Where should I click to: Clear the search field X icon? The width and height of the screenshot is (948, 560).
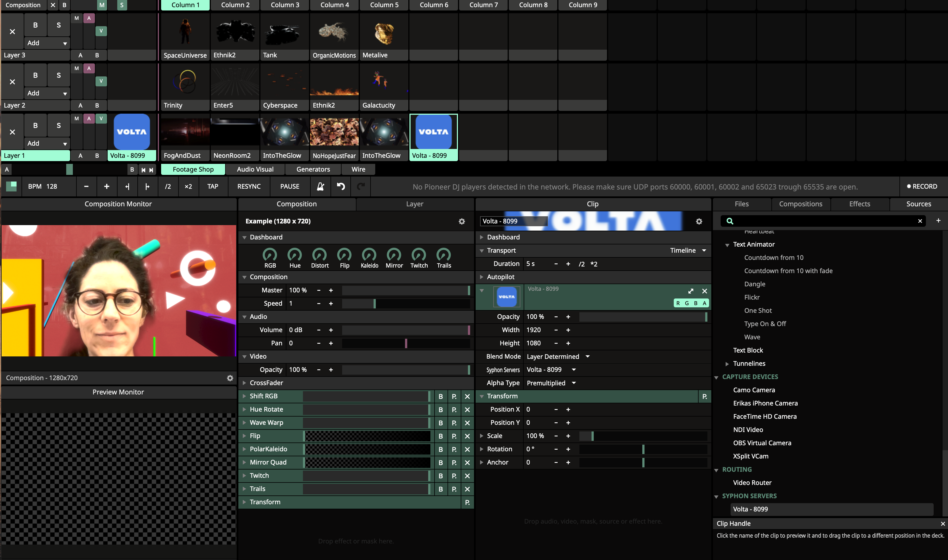click(920, 221)
